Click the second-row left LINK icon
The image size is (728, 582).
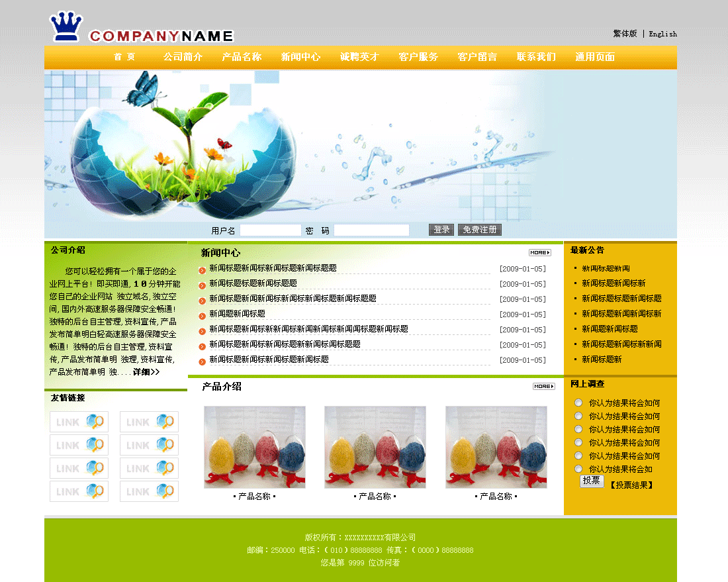coord(79,445)
